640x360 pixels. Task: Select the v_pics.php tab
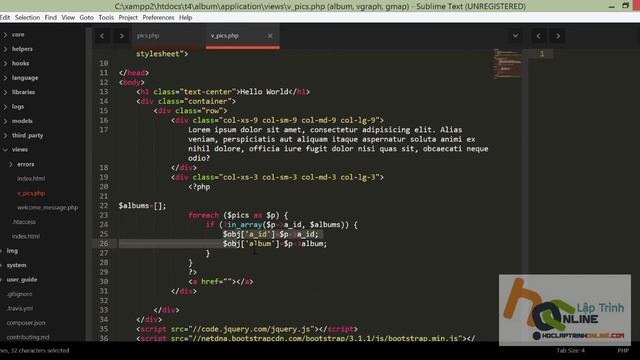(225, 36)
